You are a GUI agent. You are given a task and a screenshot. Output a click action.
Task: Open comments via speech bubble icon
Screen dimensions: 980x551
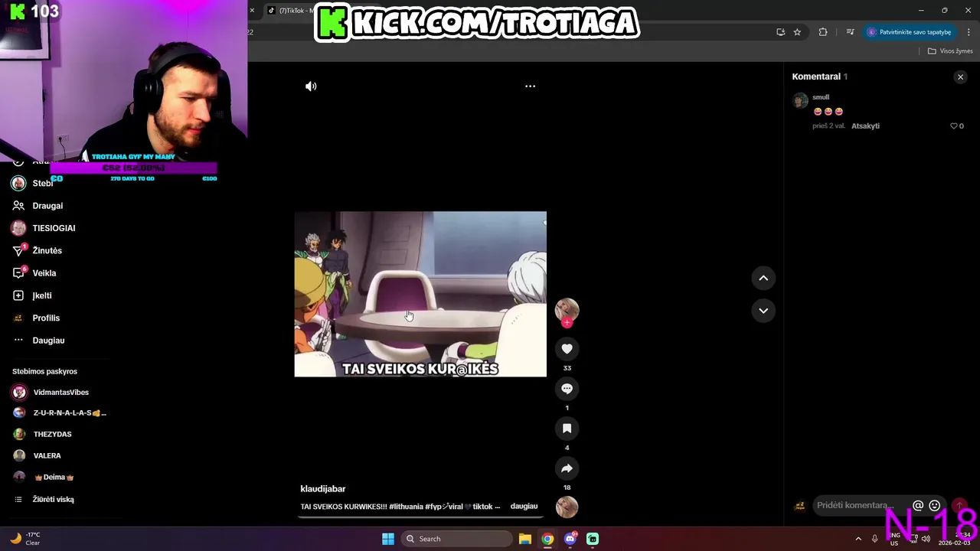click(x=567, y=389)
